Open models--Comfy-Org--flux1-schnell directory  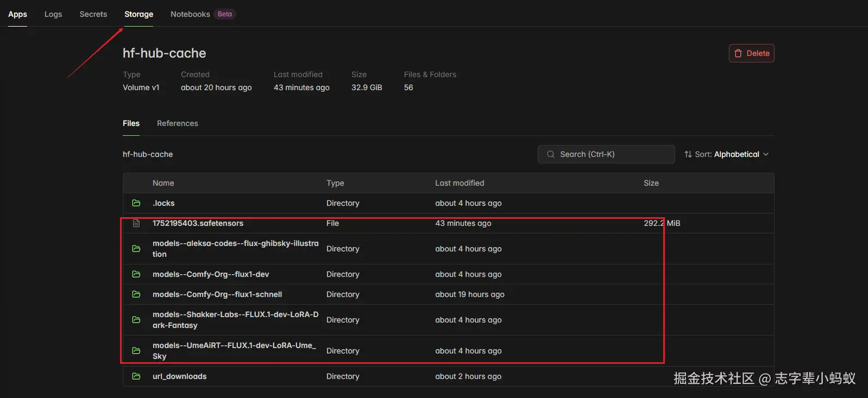pos(217,294)
